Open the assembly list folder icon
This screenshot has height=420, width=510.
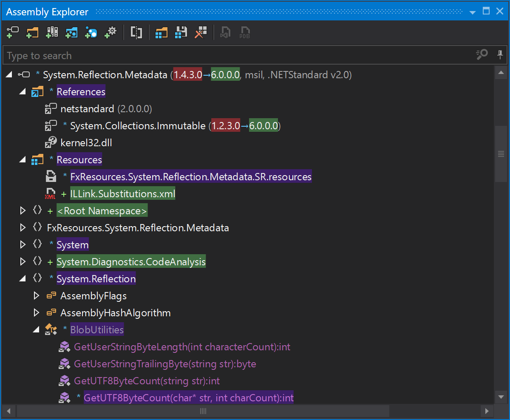161,32
